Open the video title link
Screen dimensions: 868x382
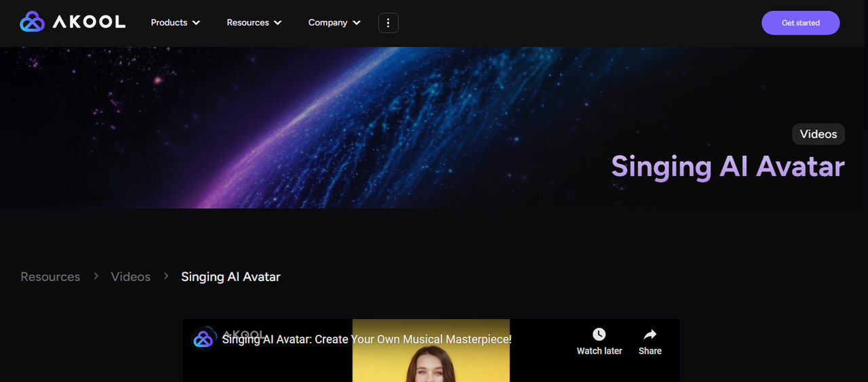click(x=367, y=339)
